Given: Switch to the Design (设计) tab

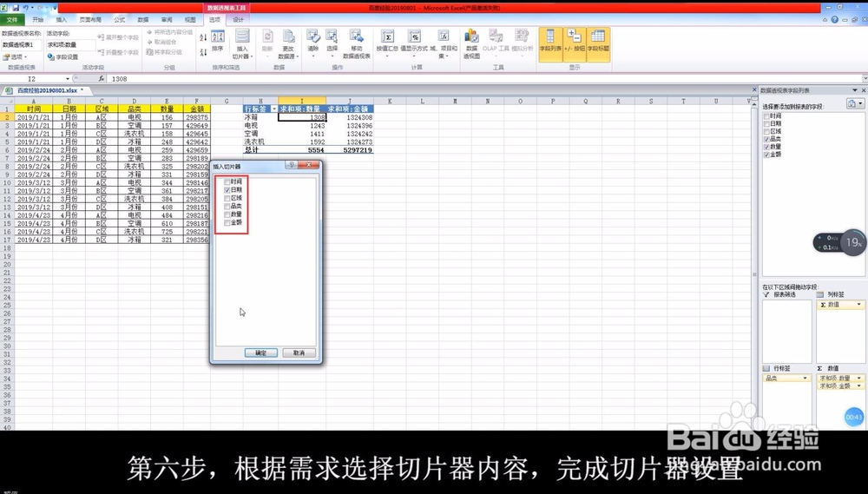Looking at the screenshot, I should (238, 19).
